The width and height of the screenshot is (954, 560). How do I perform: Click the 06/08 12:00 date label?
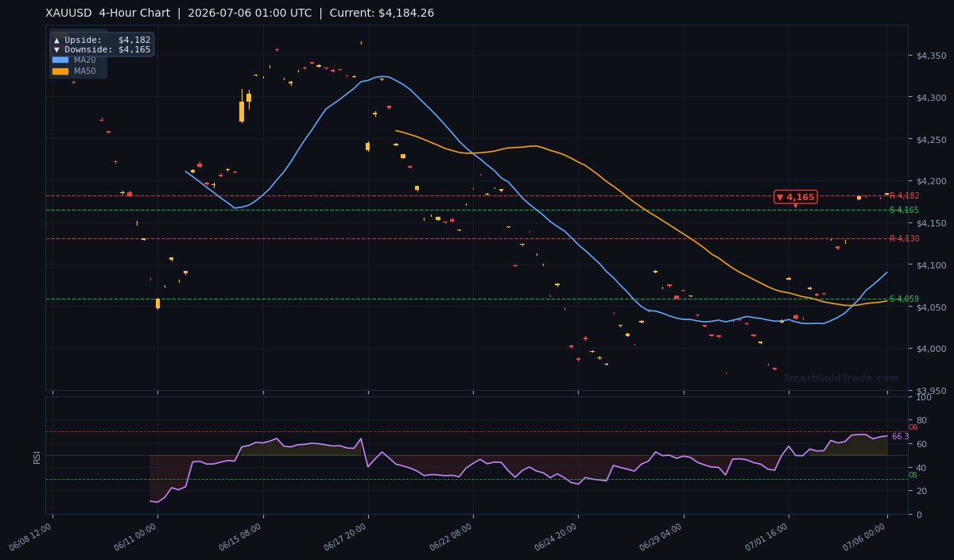31,537
